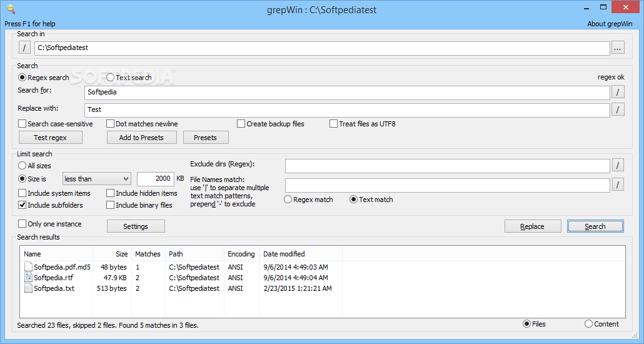Select Softpedia.txt result row name
Viewport: 644px width, 344px height.
click(x=54, y=288)
